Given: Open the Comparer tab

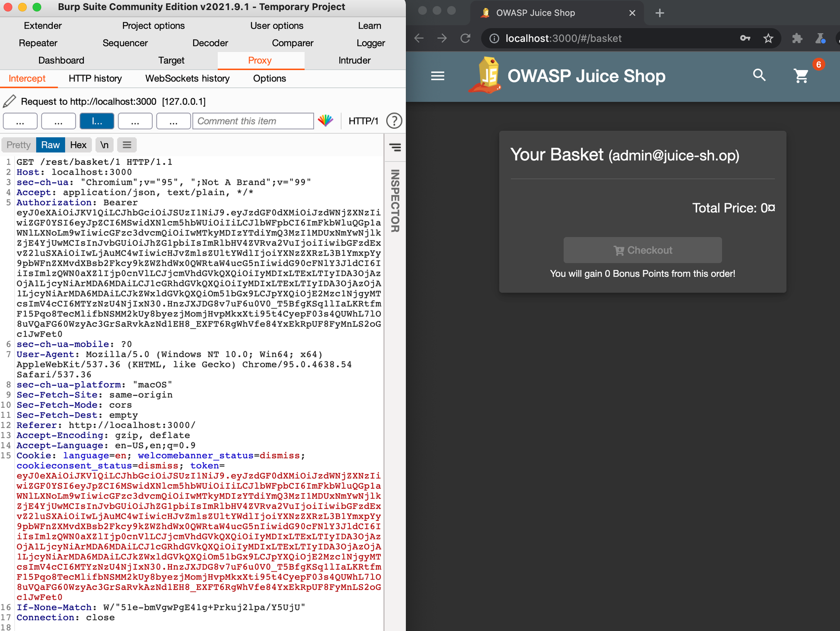Looking at the screenshot, I should 293,43.
